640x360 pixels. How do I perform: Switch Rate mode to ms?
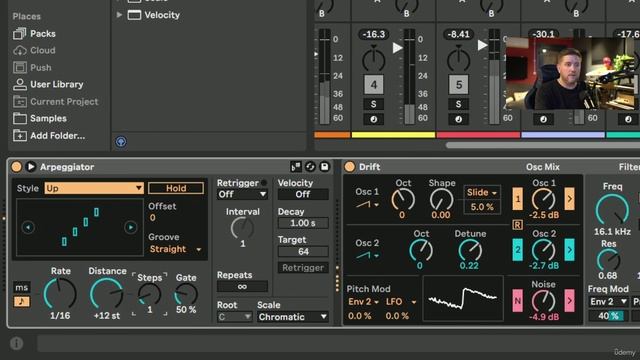point(21,287)
